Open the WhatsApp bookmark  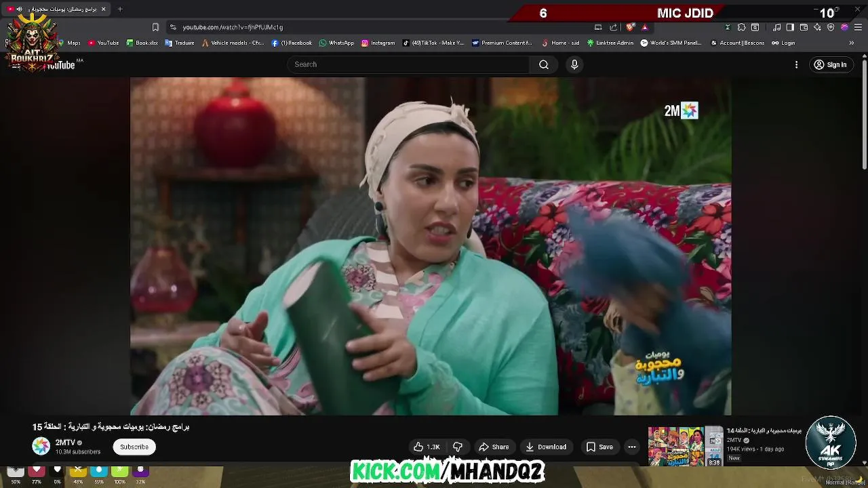coord(336,43)
